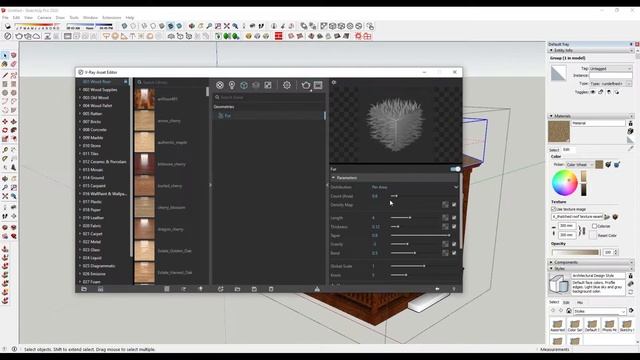This screenshot has width=640, height=360.
Task: Start render with teapot icon
Action: click(x=306, y=85)
